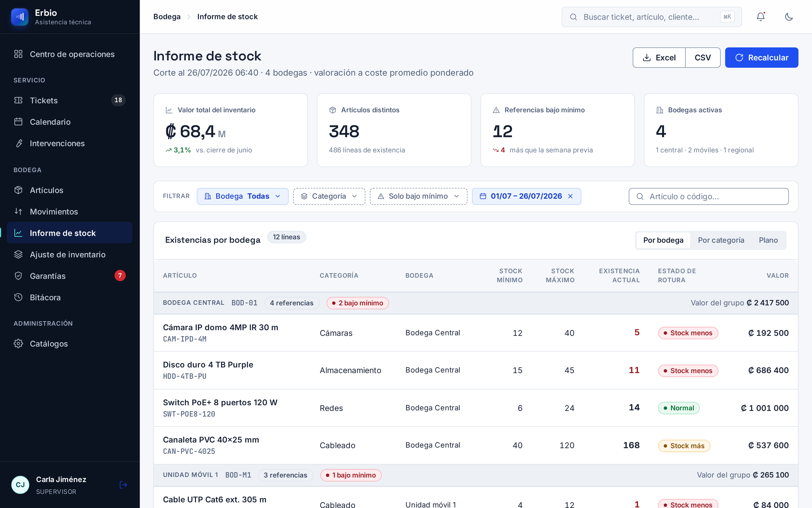Export the report as CSV
Image resolution: width=812 pixels, height=508 pixels.
(703, 58)
